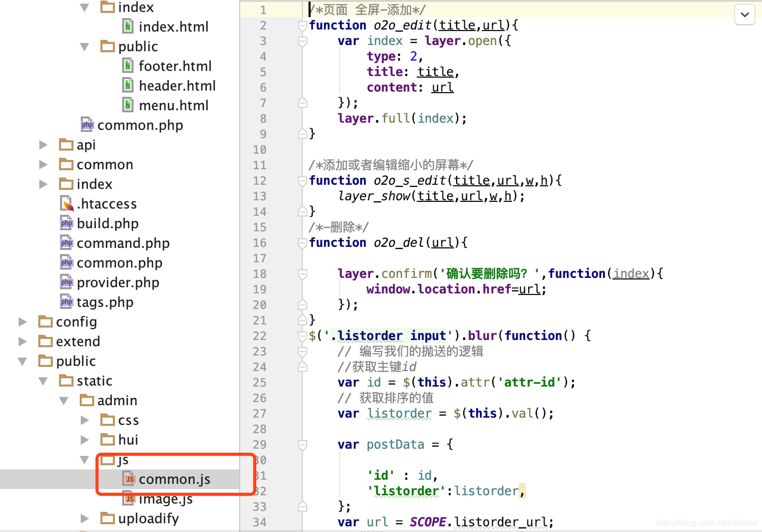
Task: Fold the blur handler at line 22
Action: pyautogui.click(x=302, y=336)
